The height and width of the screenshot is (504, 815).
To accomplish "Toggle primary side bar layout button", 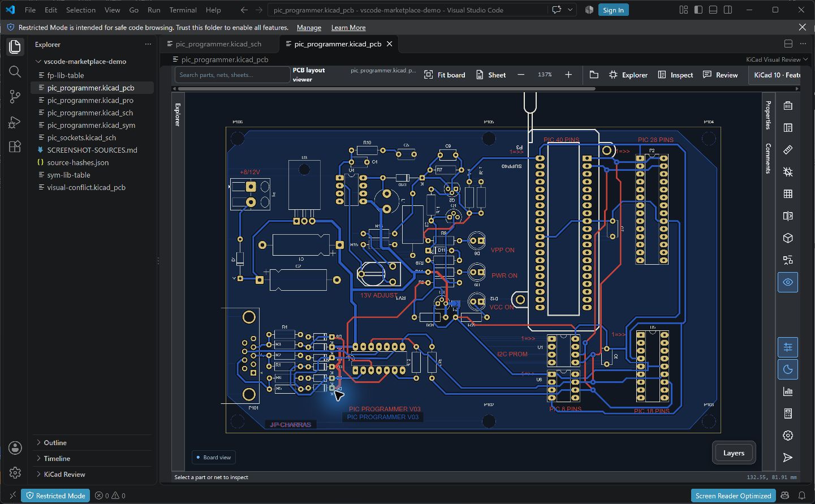I will (x=698, y=10).
